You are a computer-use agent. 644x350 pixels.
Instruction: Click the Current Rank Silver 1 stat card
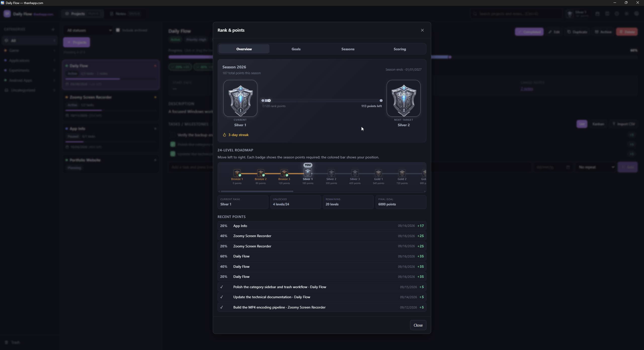(243, 202)
